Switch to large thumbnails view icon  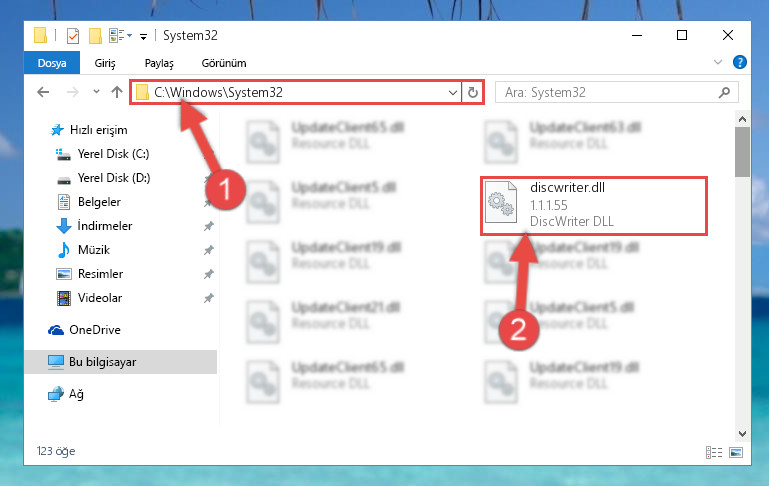click(736, 452)
